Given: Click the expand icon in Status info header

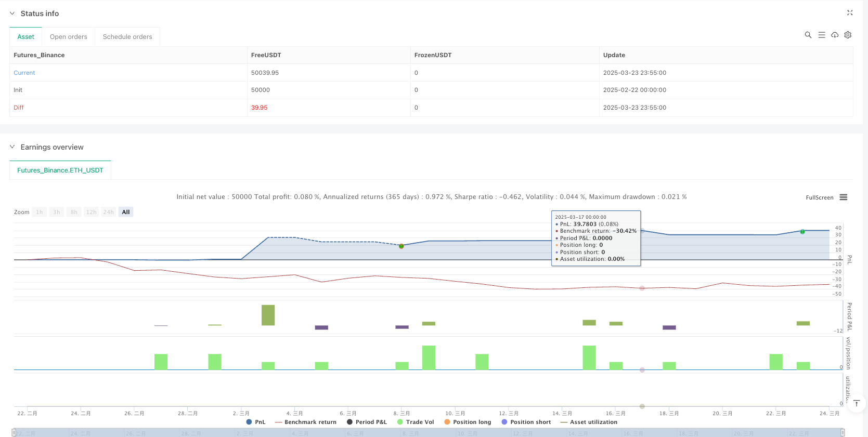Looking at the screenshot, I should pyautogui.click(x=850, y=12).
